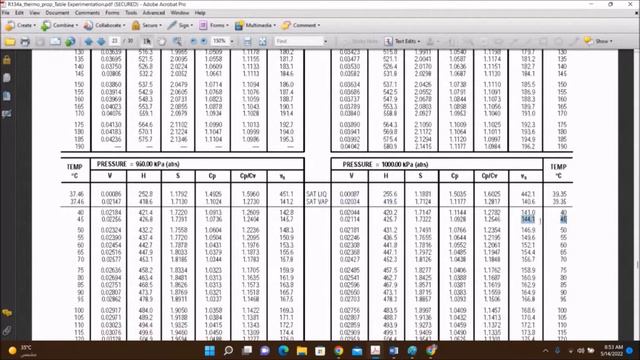The width and height of the screenshot is (640, 360).
Task: Open the Find options dropdown arrow
Action: click(325, 41)
